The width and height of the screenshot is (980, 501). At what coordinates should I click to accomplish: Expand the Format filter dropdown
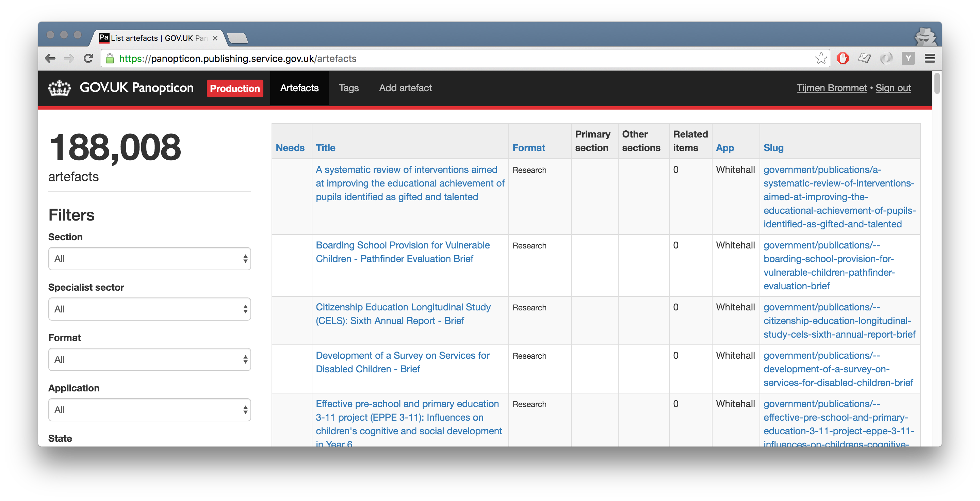(x=149, y=359)
